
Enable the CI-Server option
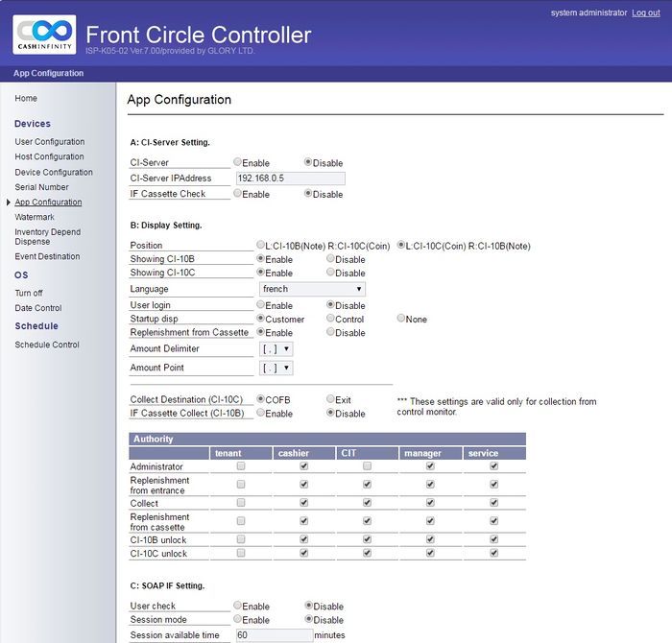[237, 162]
